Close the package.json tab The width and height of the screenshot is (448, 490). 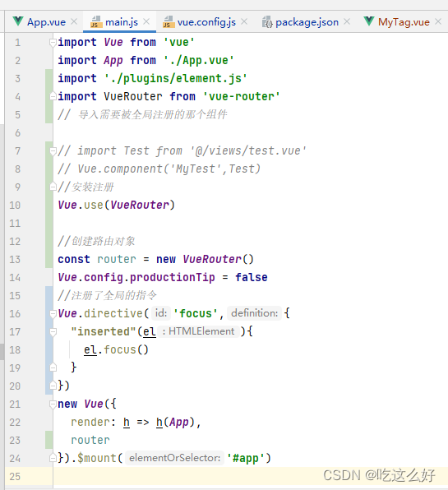pyautogui.click(x=347, y=21)
